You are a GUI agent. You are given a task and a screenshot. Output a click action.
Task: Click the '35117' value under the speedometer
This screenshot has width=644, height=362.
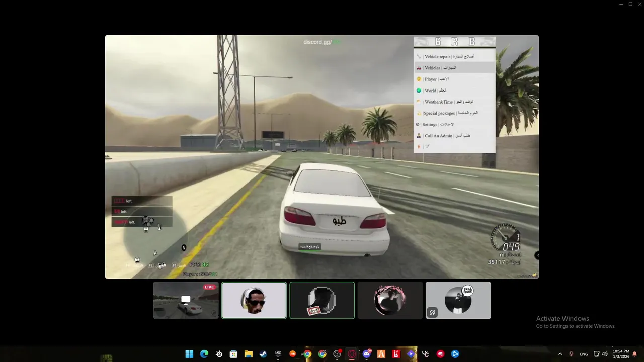[497, 262]
